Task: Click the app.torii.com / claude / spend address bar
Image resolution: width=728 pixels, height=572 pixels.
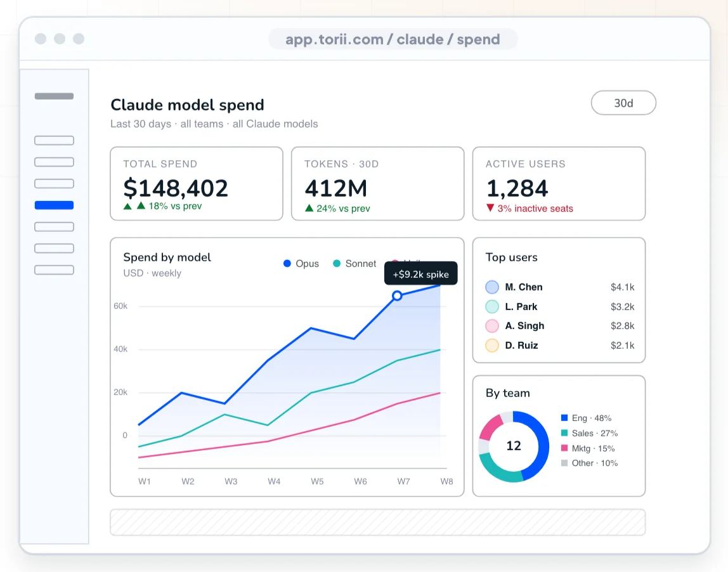Action: (393, 39)
